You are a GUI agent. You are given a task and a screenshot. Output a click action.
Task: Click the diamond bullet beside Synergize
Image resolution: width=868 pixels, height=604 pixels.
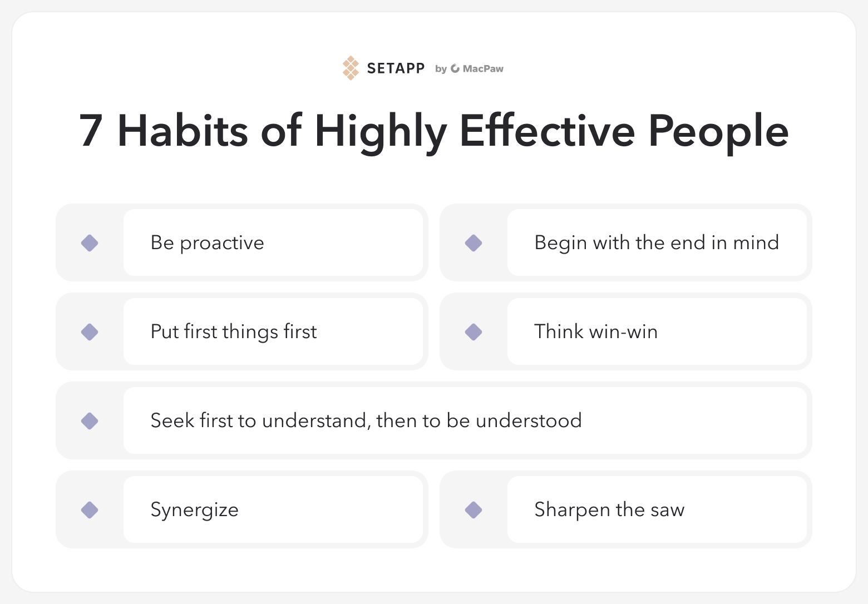click(x=90, y=510)
